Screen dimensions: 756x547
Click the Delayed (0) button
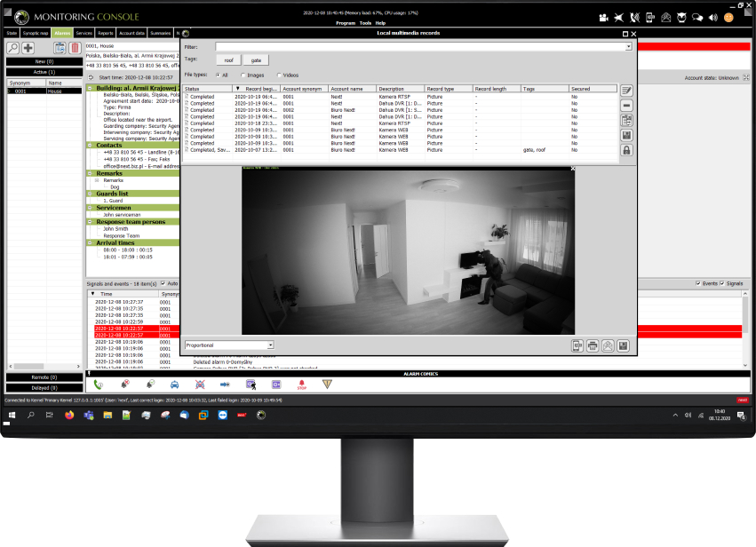tap(44, 387)
